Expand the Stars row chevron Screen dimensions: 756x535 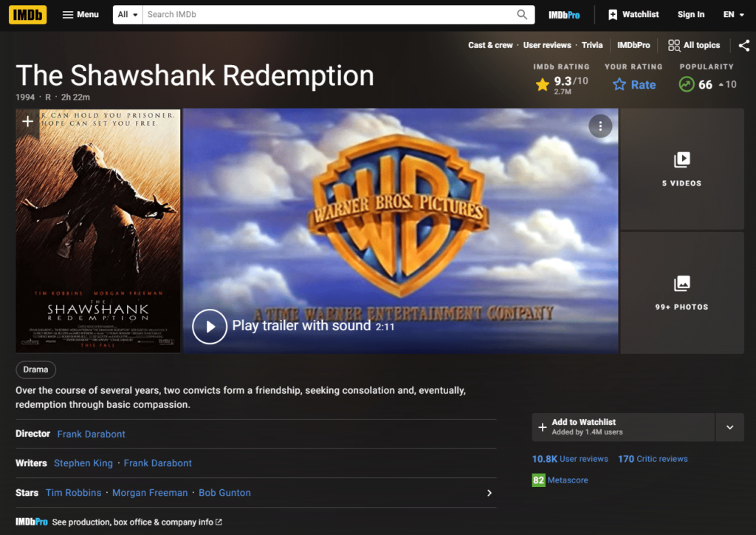click(x=489, y=493)
